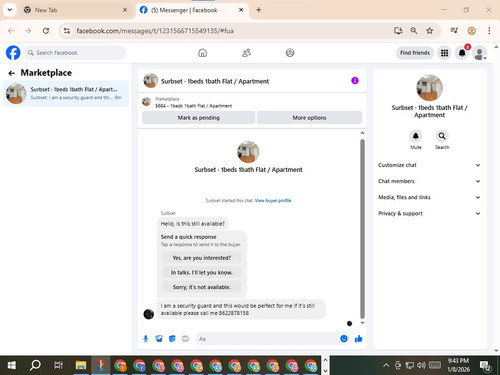Open the Windows Start menu
The height and width of the screenshot is (375, 500).
coord(12,365)
